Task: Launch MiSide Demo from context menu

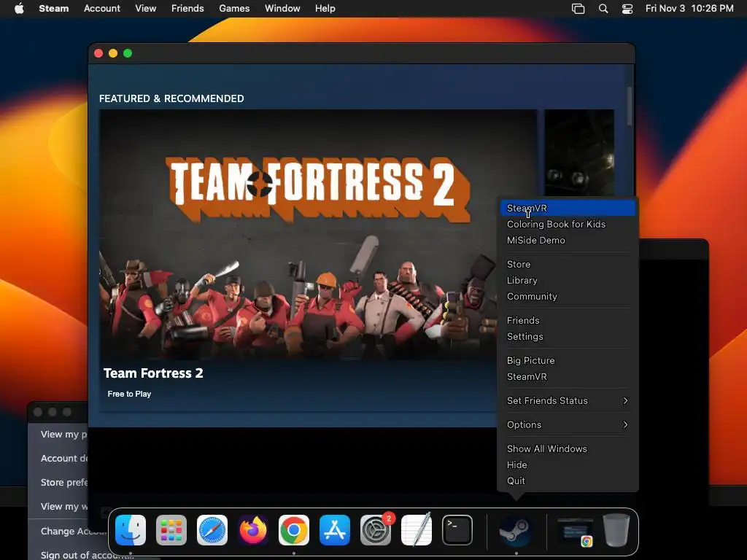Action: pyautogui.click(x=568, y=241)
